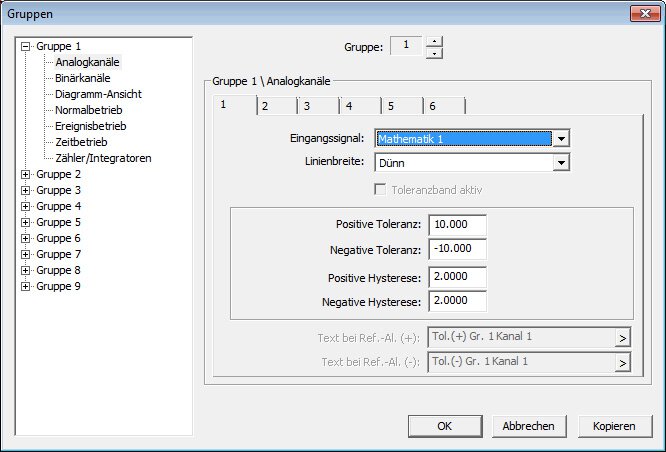Image resolution: width=666 pixels, height=452 pixels.
Task: Decrease the Gruppe number with down arrow
Action: 434,53
